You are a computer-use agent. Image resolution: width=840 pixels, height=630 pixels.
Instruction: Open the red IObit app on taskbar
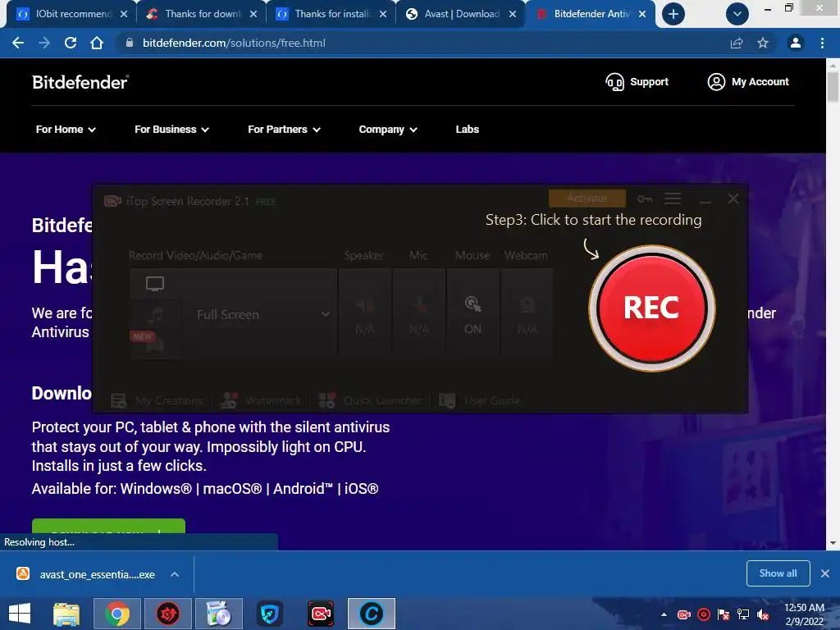(x=167, y=614)
